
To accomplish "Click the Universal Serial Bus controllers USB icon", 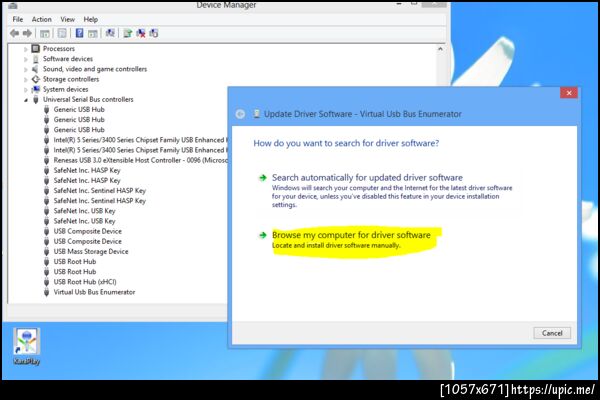I will coord(36,100).
